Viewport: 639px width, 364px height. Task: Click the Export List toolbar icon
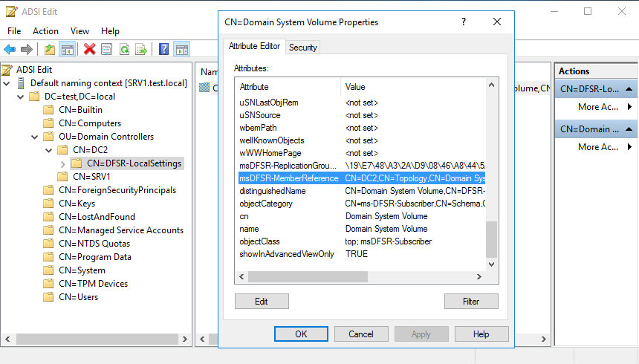(141, 49)
